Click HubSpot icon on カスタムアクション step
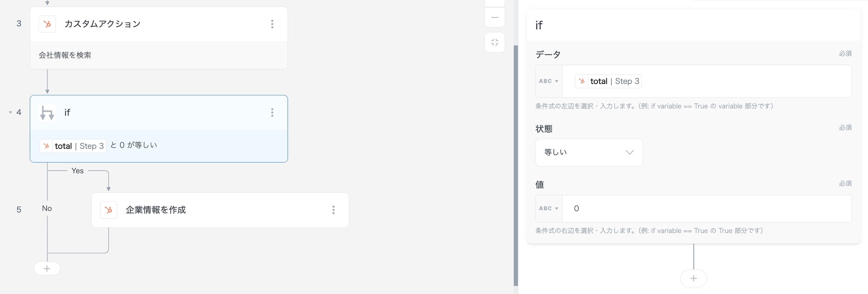 (47, 24)
